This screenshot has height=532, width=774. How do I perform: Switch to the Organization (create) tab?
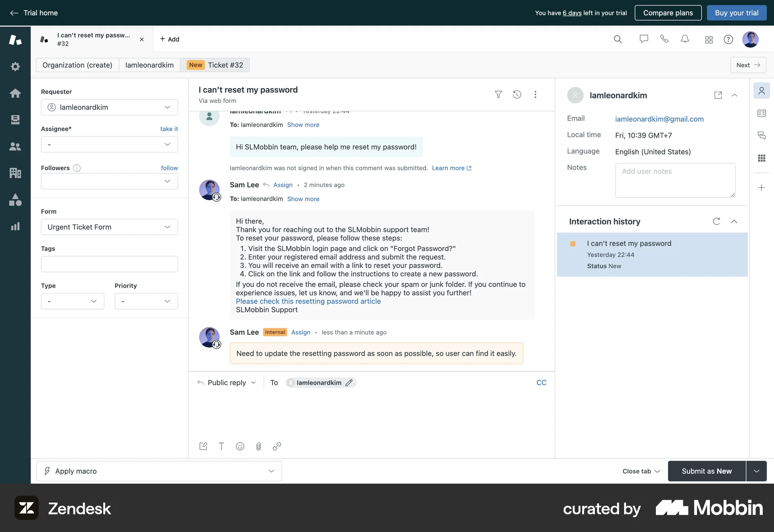tap(77, 65)
